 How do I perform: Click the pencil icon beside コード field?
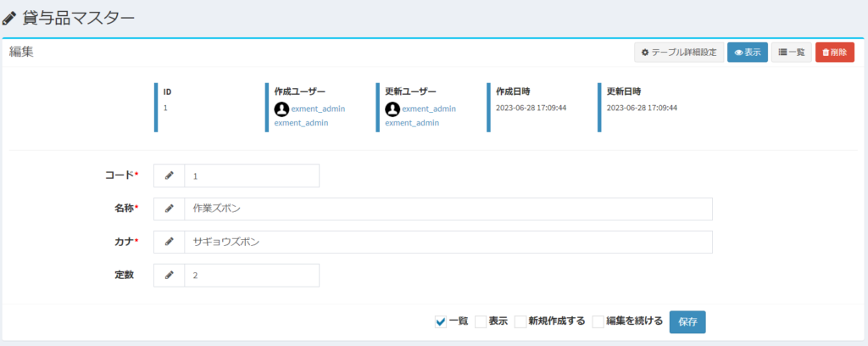(169, 176)
